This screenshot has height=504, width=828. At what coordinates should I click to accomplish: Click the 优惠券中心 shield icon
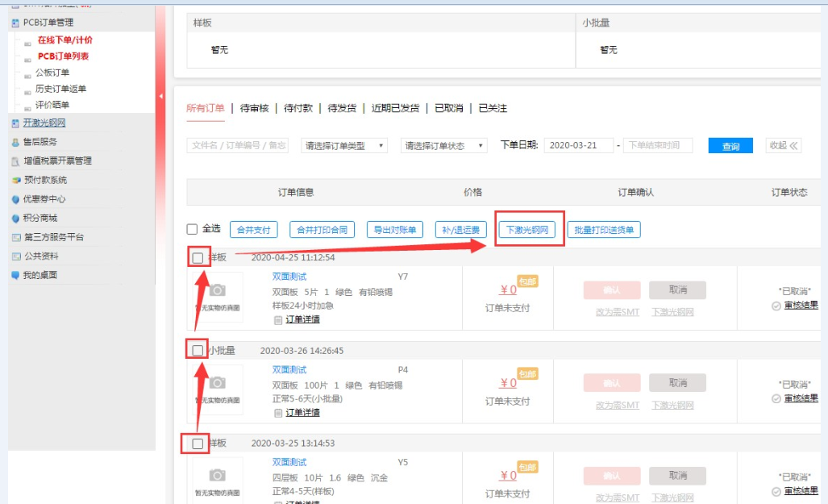(15, 199)
